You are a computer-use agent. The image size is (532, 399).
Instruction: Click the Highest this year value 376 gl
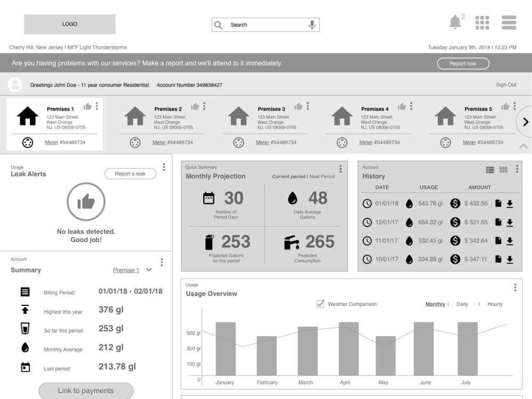(111, 310)
